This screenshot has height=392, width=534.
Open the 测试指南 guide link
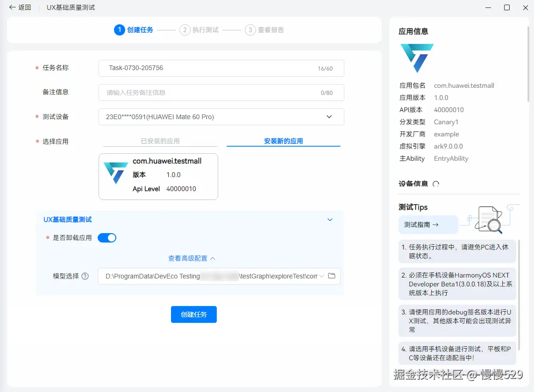tap(428, 225)
